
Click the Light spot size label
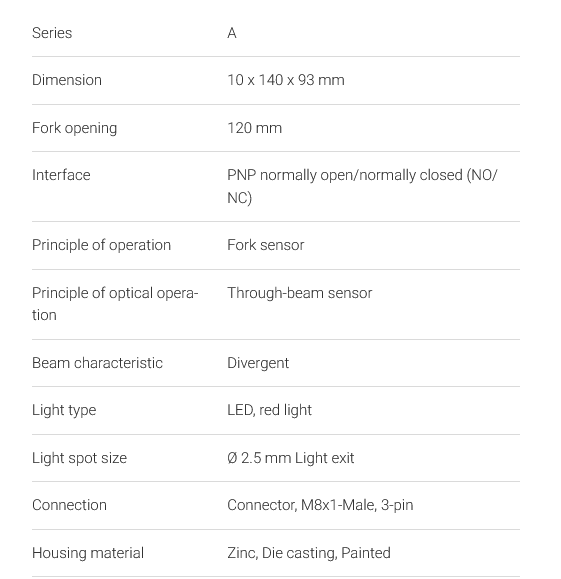tap(79, 458)
